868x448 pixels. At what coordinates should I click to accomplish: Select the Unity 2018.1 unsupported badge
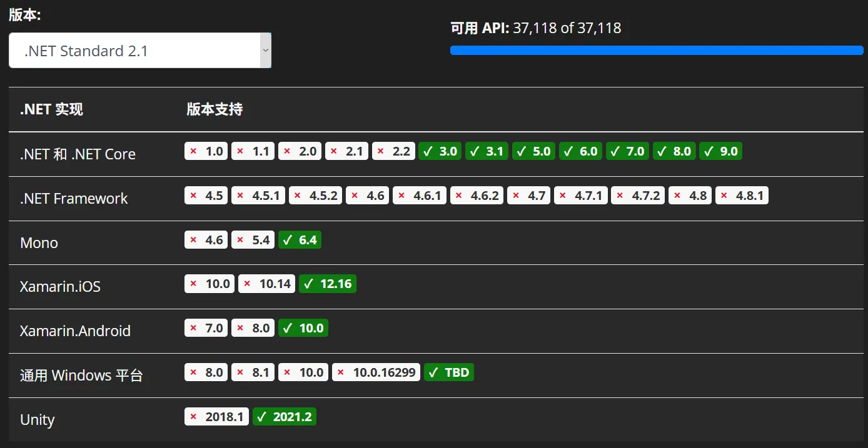[216, 417]
